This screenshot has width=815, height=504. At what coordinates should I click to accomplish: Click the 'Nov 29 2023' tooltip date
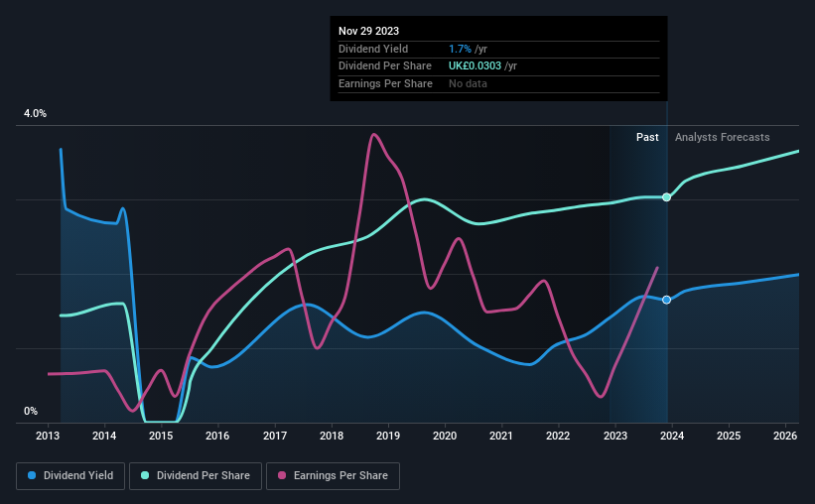click(x=368, y=31)
